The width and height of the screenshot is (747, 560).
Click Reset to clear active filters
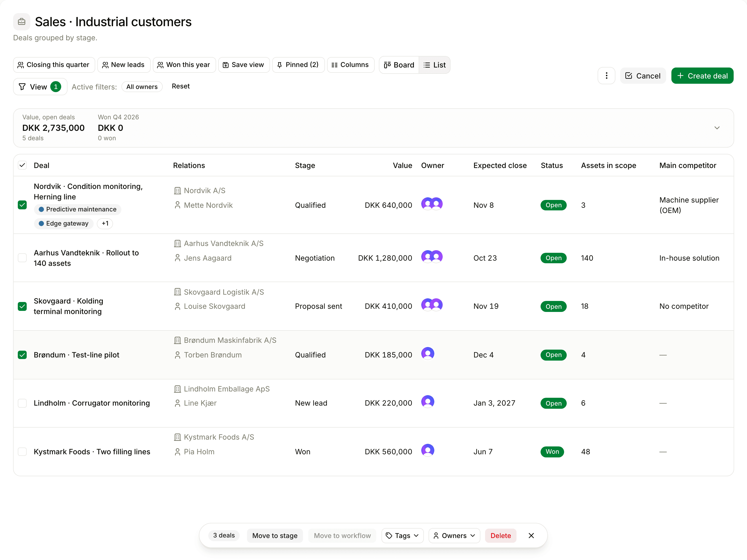[x=181, y=86]
